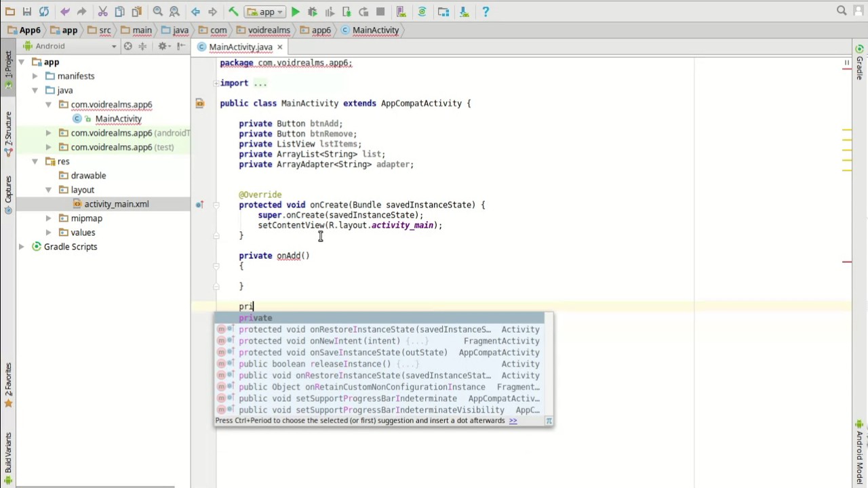Close the MainActivity.java tab
This screenshot has width=868, height=488.
point(279,47)
